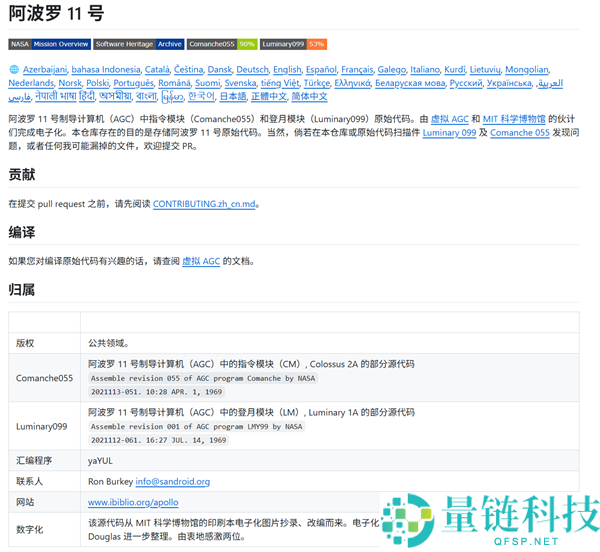
Task: Open the Català translation link
Action: point(157,70)
